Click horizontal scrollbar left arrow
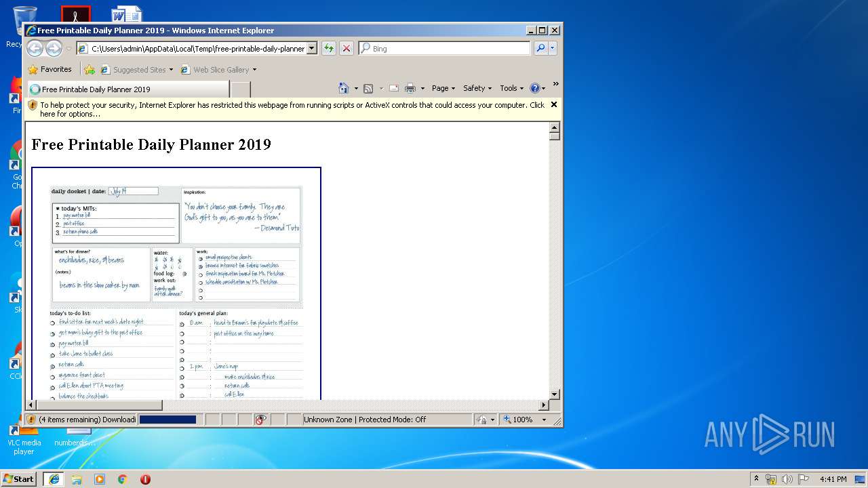868x488 pixels. pyautogui.click(x=31, y=405)
